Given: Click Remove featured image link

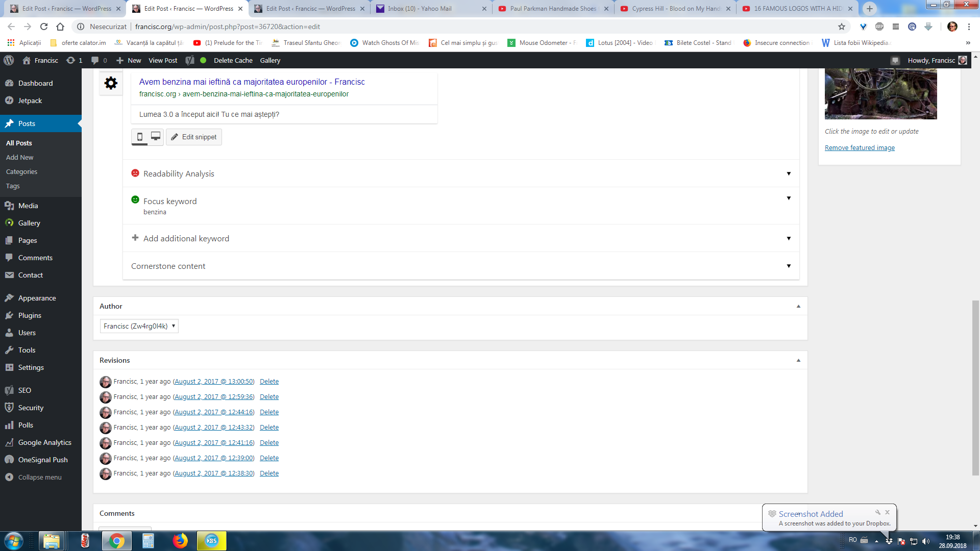Looking at the screenshot, I should (x=860, y=148).
